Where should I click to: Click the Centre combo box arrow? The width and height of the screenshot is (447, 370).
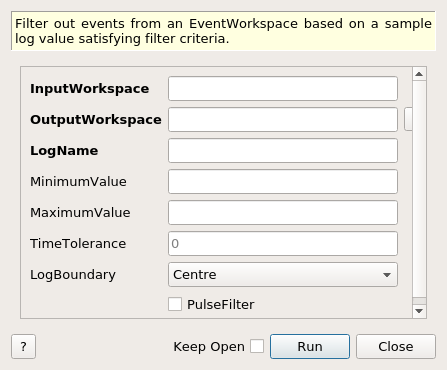pos(387,275)
